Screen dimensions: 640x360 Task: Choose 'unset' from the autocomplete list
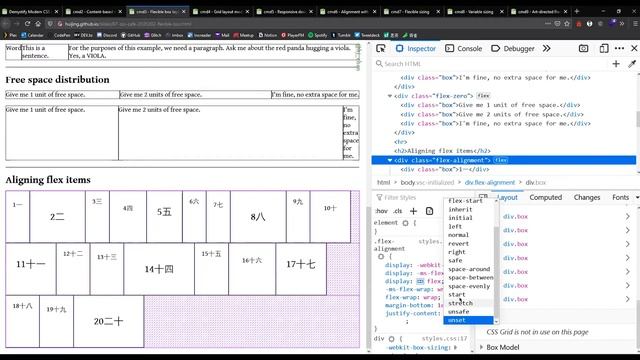[x=469, y=320]
